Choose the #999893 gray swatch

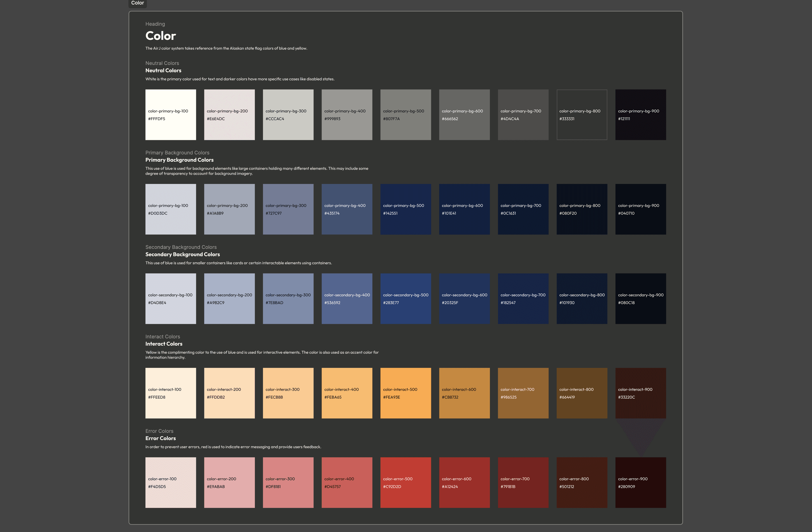click(x=347, y=115)
